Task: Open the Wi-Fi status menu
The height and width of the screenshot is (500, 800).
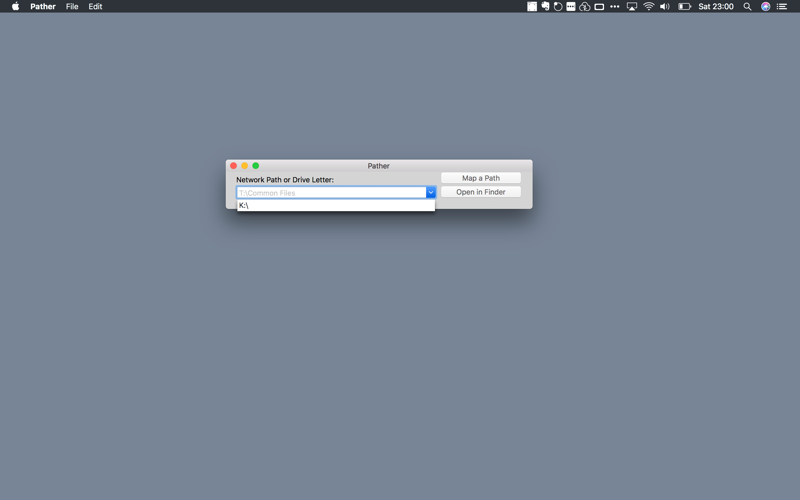Action: [x=648, y=7]
